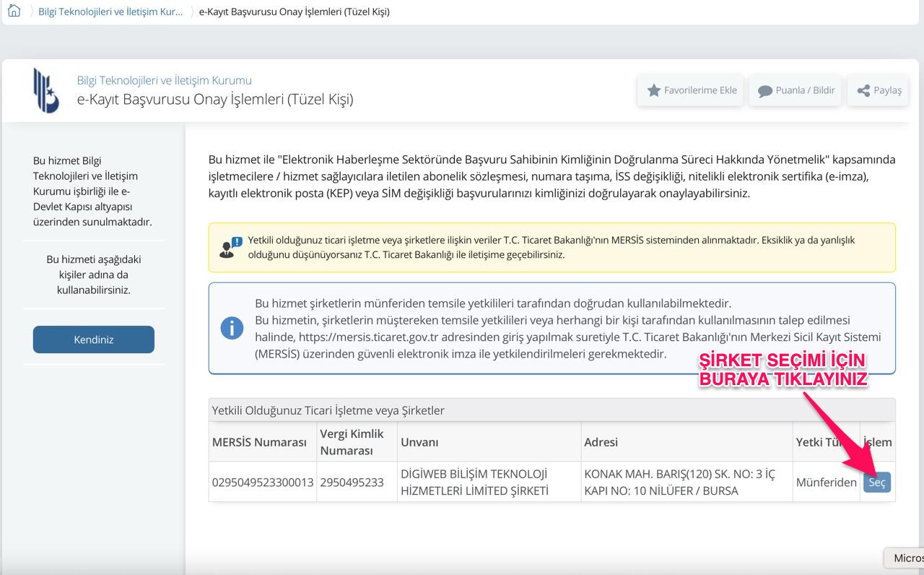Screen dimensions: 924x575
Task: Click the DİGİWEB BİLİŞİM company name cell
Action: coord(474,483)
